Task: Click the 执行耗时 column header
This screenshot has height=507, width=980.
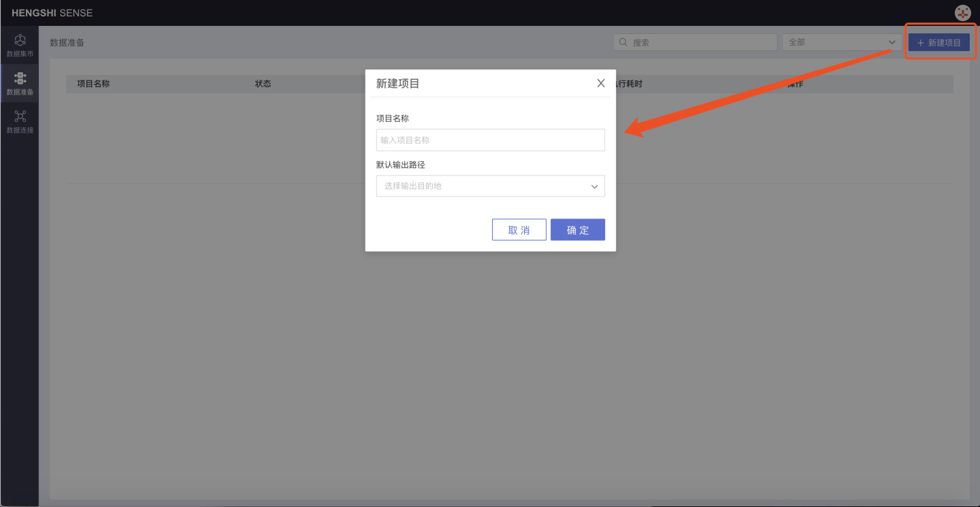Action: [630, 84]
